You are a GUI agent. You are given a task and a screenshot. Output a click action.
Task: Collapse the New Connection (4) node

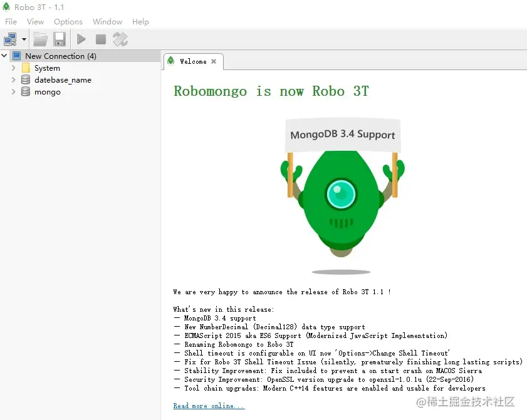[x=4, y=56]
